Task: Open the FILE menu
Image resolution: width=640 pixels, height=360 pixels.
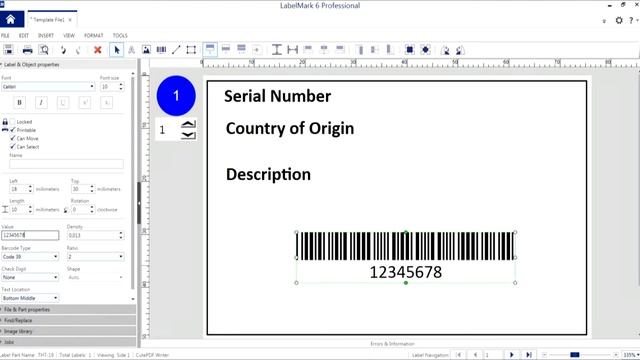Action: click(5, 36)
